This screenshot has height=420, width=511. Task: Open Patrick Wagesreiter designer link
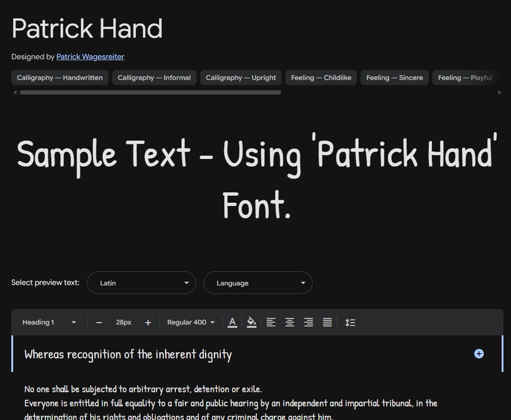[90, 57]
